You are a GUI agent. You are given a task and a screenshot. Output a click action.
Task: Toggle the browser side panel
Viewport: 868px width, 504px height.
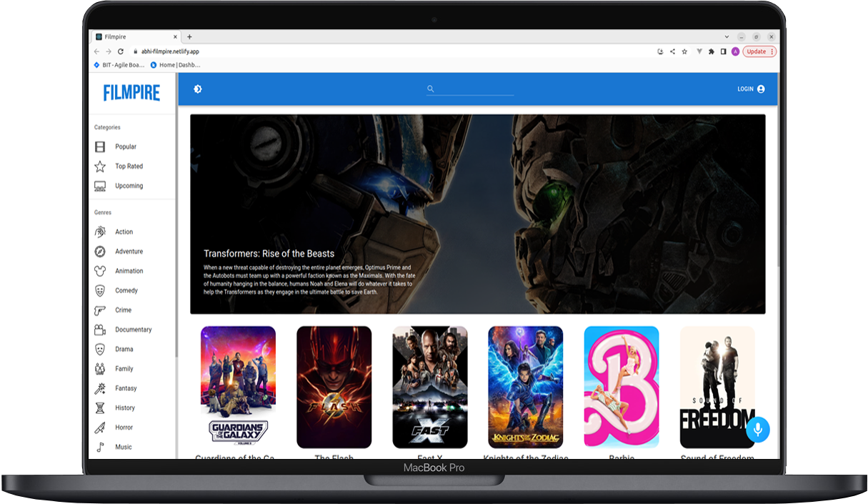tap(723, 51)
